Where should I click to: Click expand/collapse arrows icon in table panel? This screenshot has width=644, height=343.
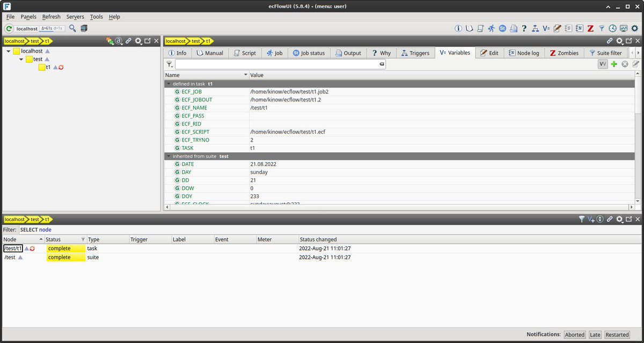(x=601, y=219)
